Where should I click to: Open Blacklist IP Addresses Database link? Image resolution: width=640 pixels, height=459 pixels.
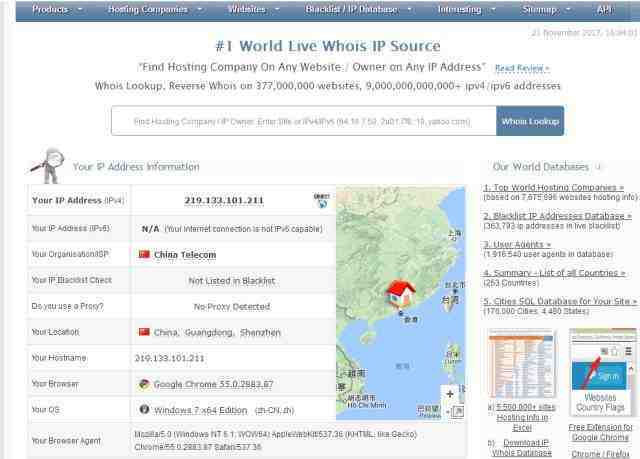pyautogui.click(x=558, y=216)
